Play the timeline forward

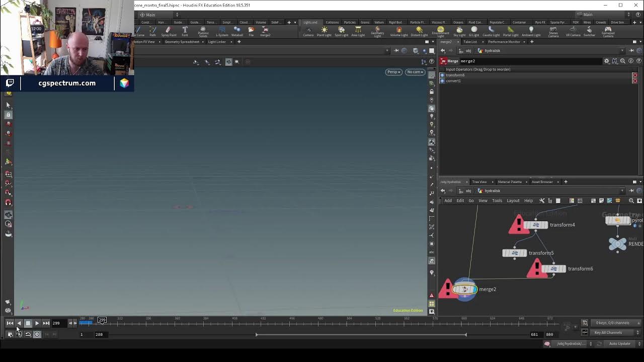[x=37, y=323]
